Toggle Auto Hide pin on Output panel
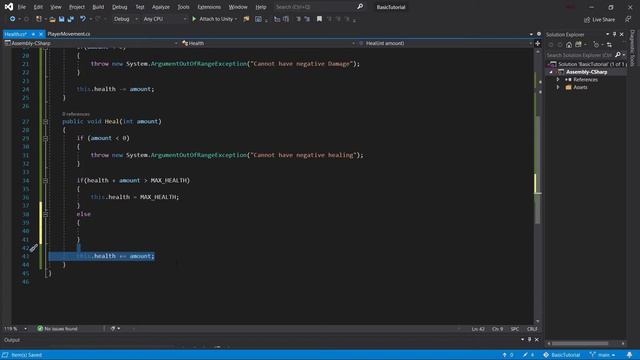 529,340
